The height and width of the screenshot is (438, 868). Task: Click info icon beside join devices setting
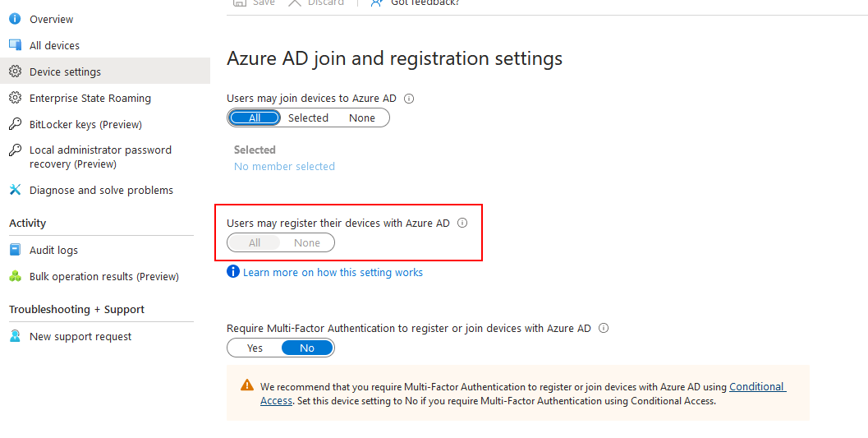tap(409, 99)
